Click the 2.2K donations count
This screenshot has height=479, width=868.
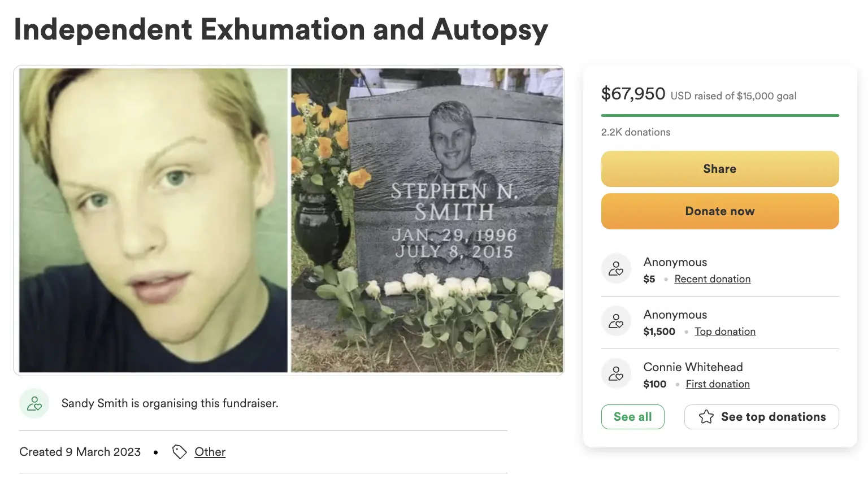pyautogui.click(x=635, y=132)
